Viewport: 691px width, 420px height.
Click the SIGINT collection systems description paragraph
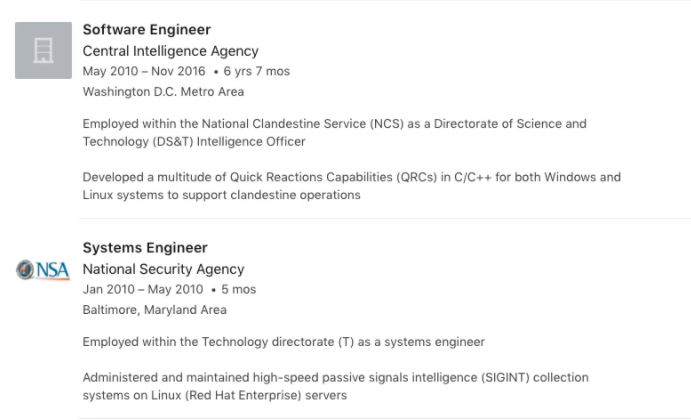pos(336,387)
